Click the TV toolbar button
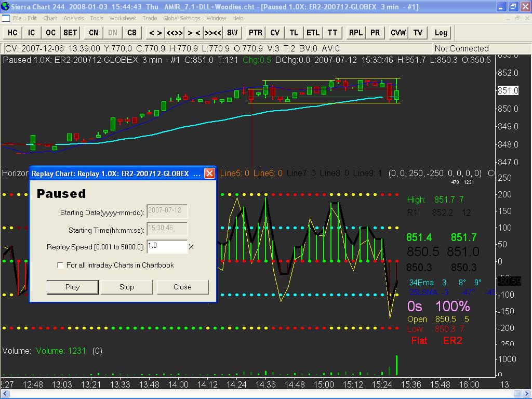Viewport: 532px width, 399px height. click(x=418, y=33)
